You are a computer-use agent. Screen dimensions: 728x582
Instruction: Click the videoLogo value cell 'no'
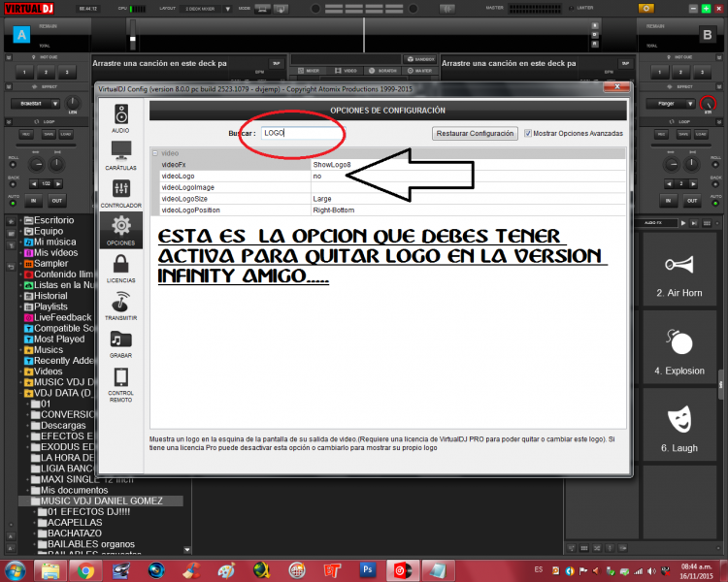click(468, 177)
